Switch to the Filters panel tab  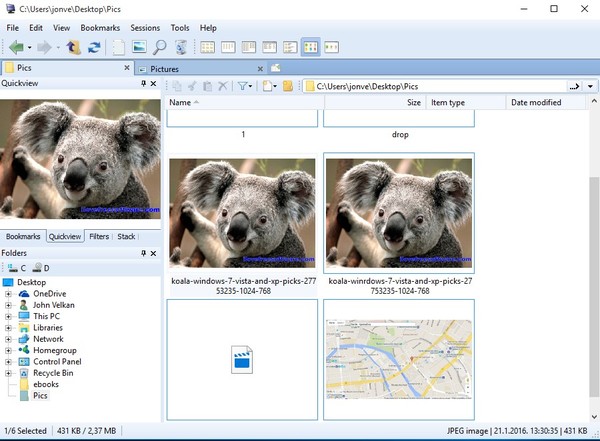[99, 237]
